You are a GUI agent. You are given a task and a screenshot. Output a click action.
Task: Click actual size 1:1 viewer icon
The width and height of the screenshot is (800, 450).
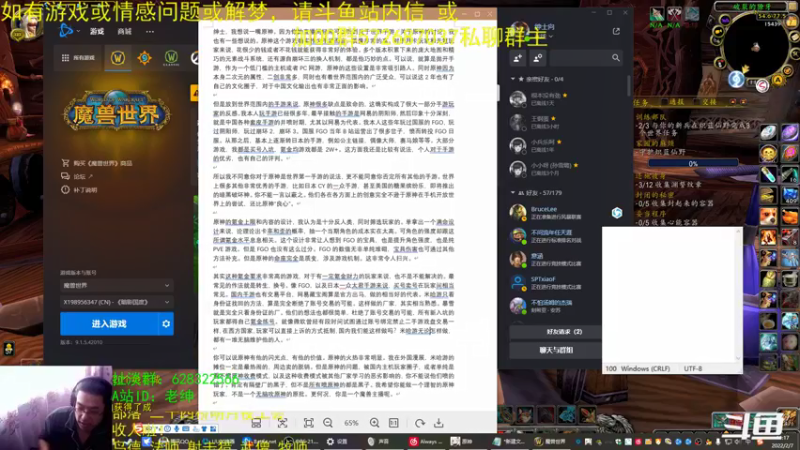394,423
